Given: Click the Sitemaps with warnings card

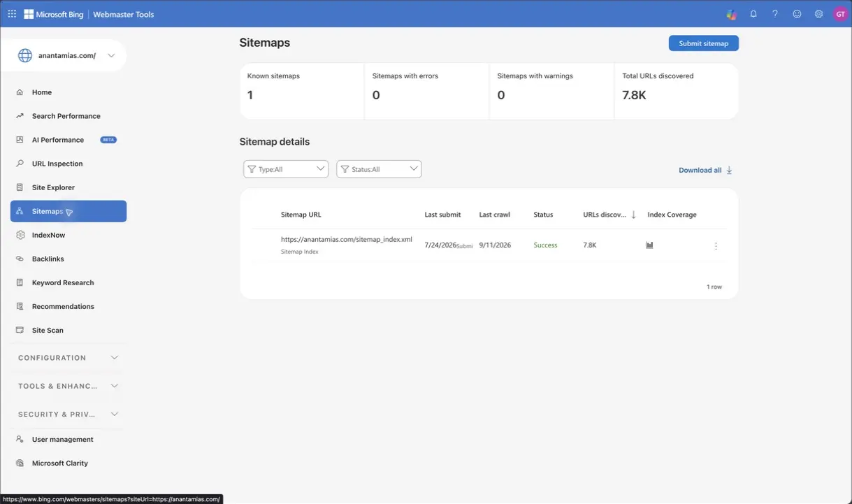Looking at the screenshot, I should tap(551, 92).
